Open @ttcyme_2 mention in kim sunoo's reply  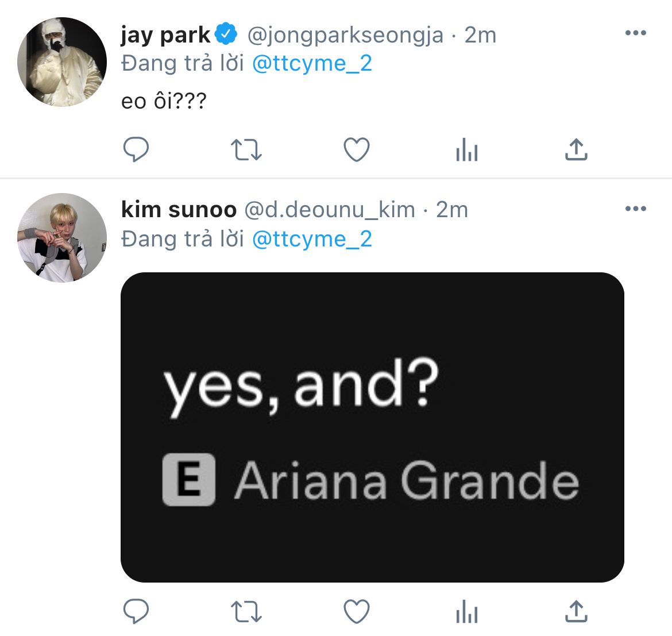coord(312,238)
